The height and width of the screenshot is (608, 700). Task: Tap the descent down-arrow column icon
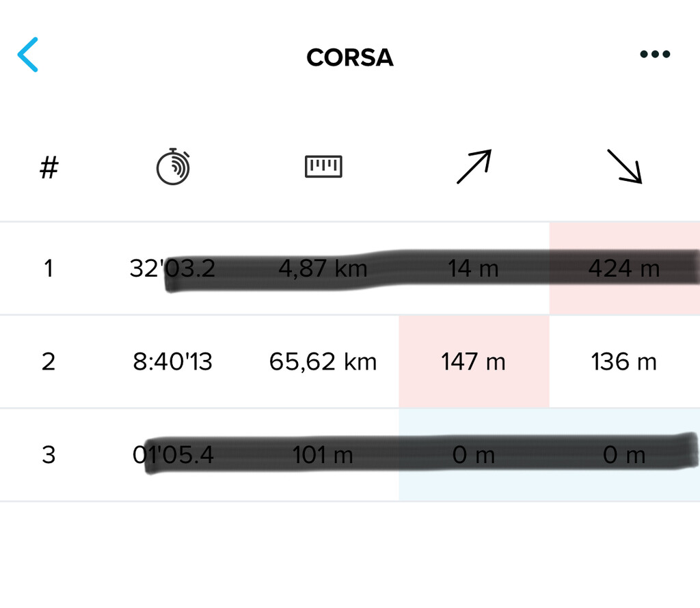pos(624,167)
